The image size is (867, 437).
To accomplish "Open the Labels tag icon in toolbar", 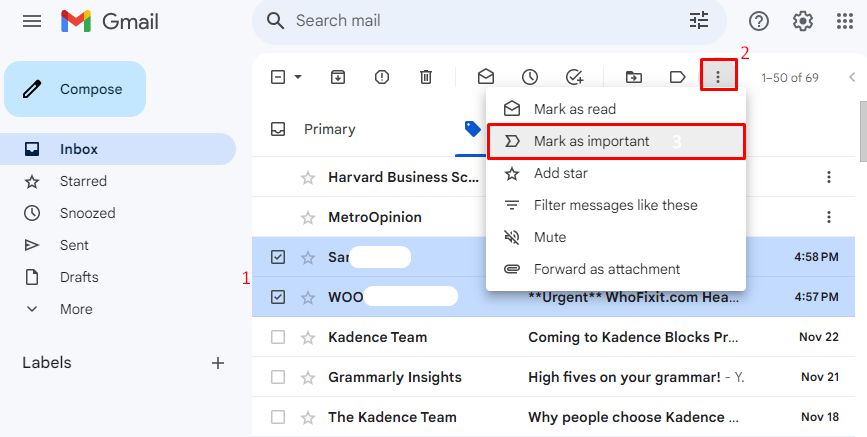I will pos(677,77).
